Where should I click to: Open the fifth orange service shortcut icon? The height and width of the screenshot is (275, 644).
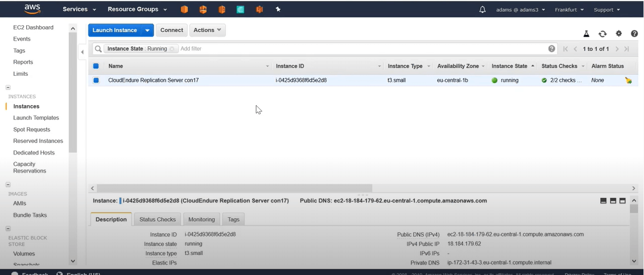click(x=259, y=9)
